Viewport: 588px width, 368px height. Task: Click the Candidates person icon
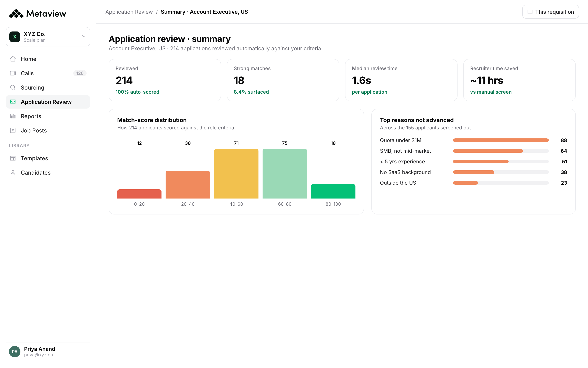pos(13,173)
